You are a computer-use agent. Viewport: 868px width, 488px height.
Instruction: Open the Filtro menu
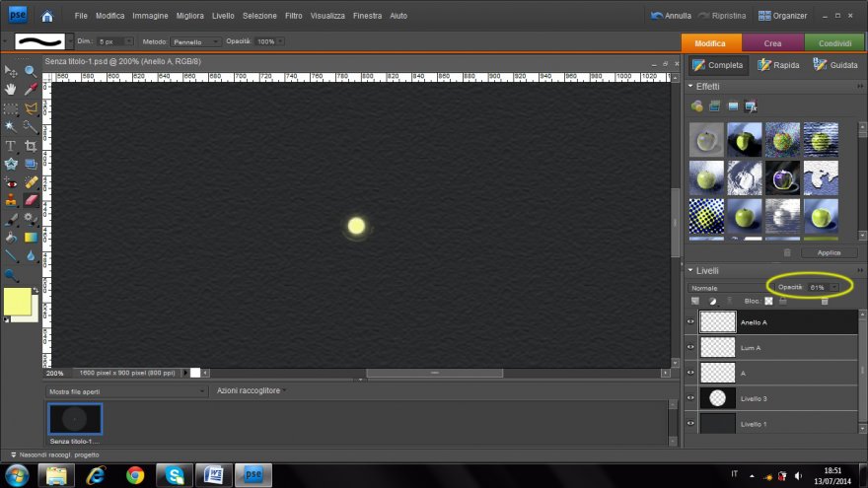pos(293,16)
